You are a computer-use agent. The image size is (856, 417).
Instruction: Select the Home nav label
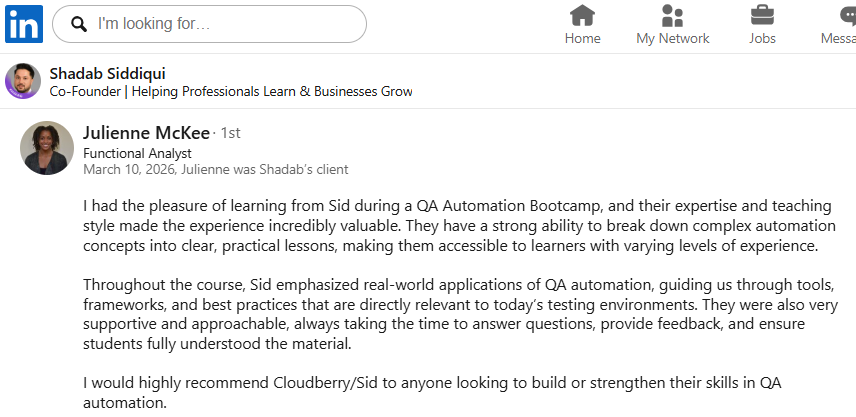click(x=582, y=39)
